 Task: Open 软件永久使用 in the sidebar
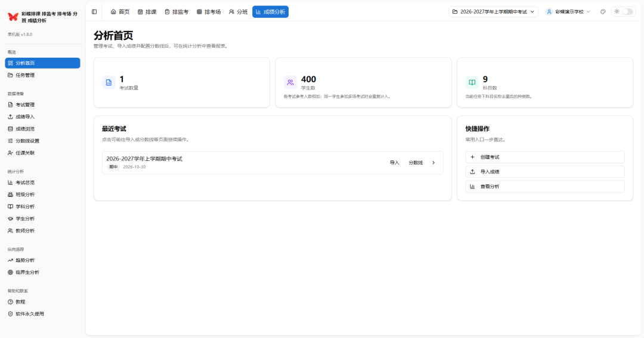click(42, 314)
